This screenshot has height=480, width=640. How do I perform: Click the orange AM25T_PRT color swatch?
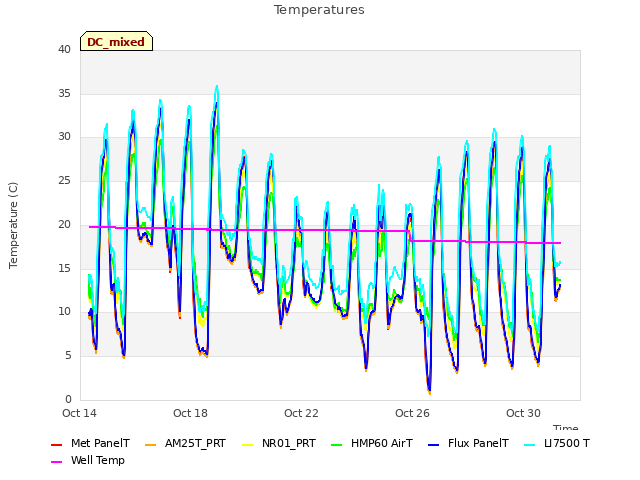[151, 444]
